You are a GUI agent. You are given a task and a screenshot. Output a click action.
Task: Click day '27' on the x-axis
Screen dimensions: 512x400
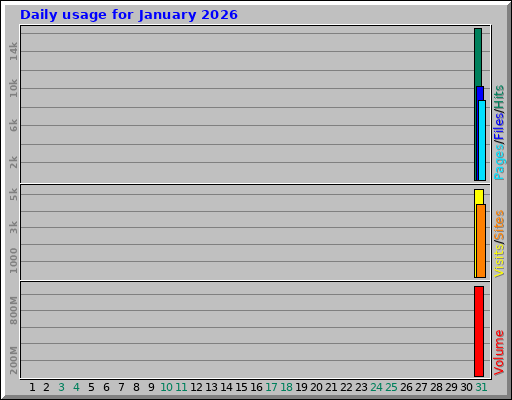421,387
